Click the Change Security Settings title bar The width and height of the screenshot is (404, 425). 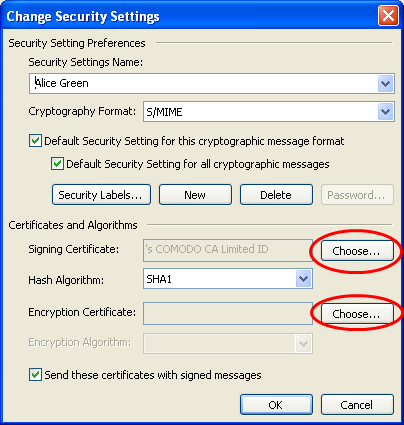click(190, 16)
